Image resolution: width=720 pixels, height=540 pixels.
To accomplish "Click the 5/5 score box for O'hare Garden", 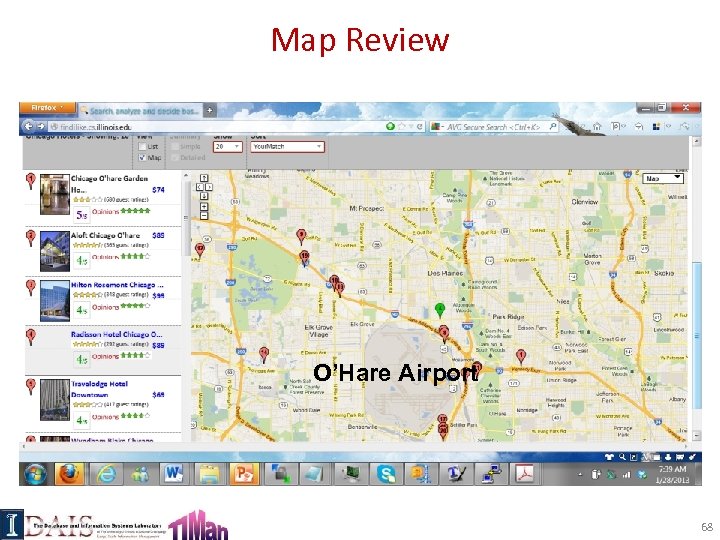I will click(x=82, y=214).
